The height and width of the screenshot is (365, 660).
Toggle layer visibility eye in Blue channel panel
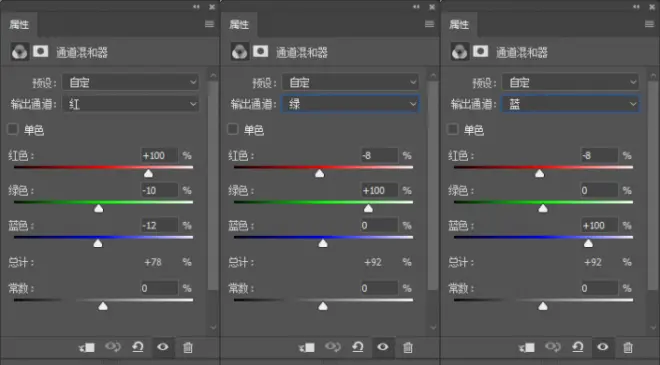[x=603, y=347]
